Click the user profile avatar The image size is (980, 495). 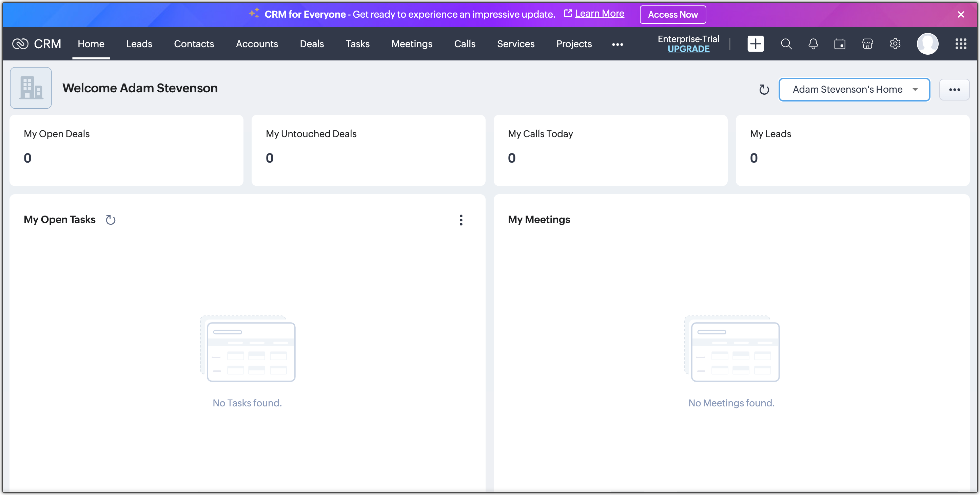click(x=927, y=44)
